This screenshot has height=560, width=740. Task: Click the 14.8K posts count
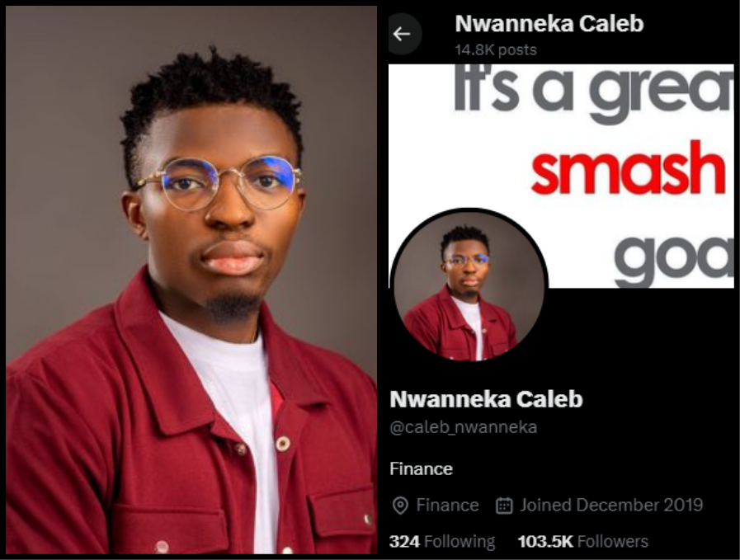(x=496, y=50)
